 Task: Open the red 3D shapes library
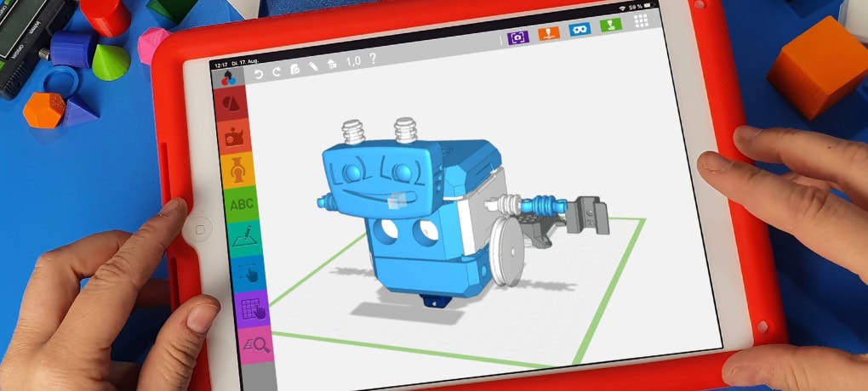[x=231, y=104]
